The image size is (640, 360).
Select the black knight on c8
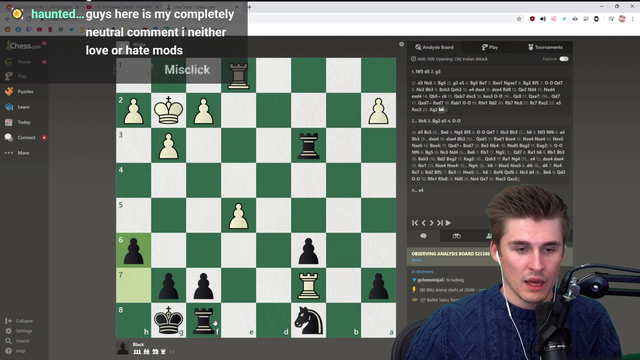point(308,320)
